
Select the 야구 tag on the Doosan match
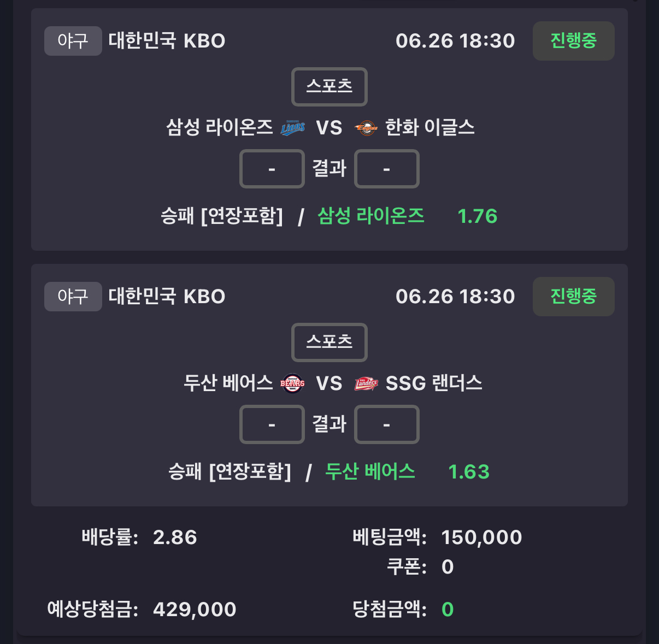(x=73, y=297)
